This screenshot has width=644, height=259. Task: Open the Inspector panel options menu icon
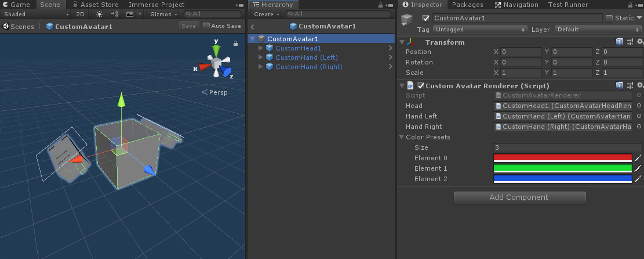click(638, 5)
